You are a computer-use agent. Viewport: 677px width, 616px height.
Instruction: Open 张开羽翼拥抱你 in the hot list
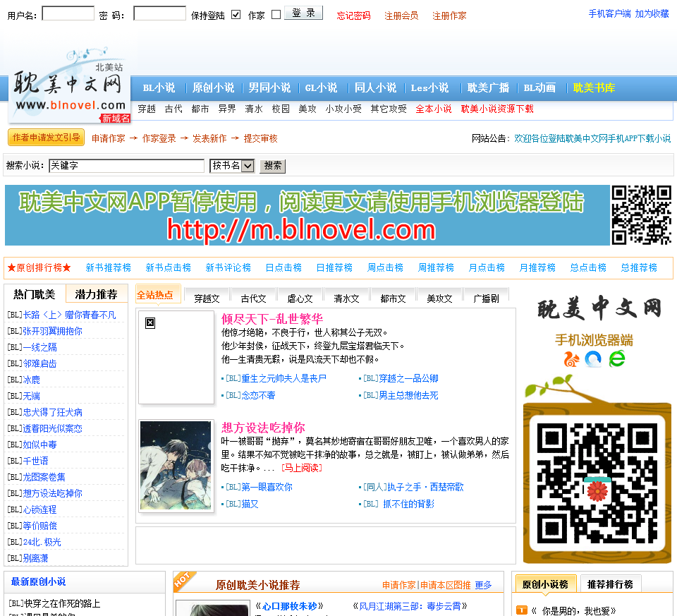pos(53,332)
